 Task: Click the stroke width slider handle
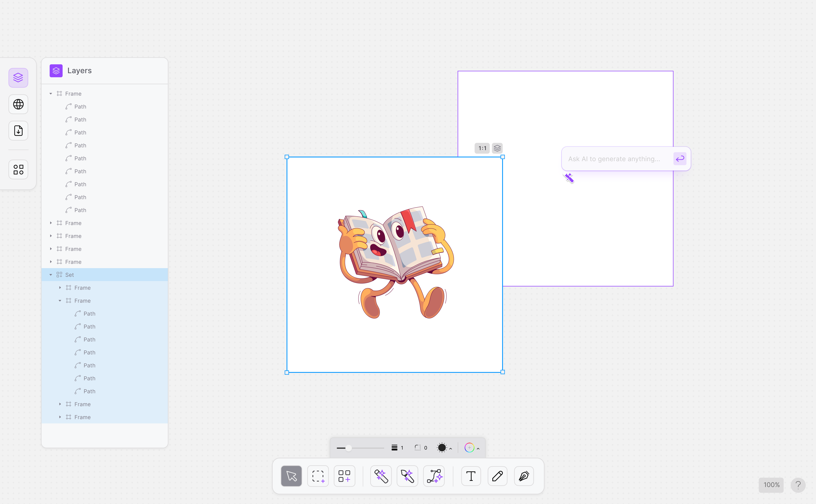349,448
